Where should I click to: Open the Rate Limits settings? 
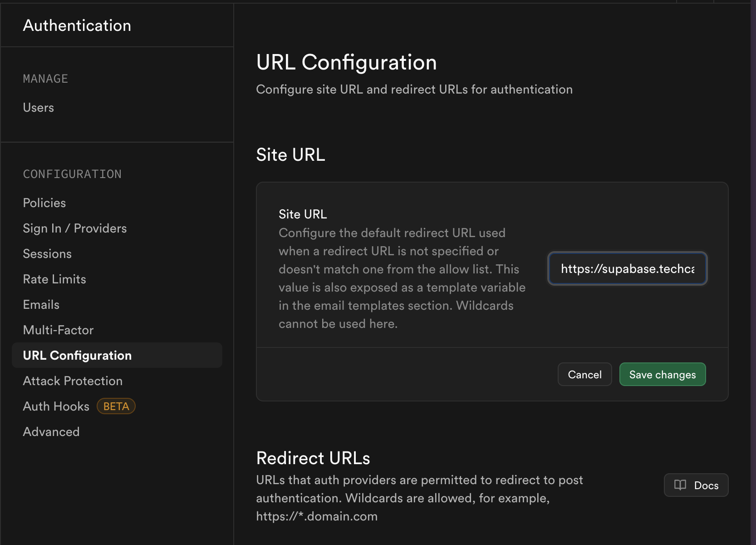(x=54, y=279)
